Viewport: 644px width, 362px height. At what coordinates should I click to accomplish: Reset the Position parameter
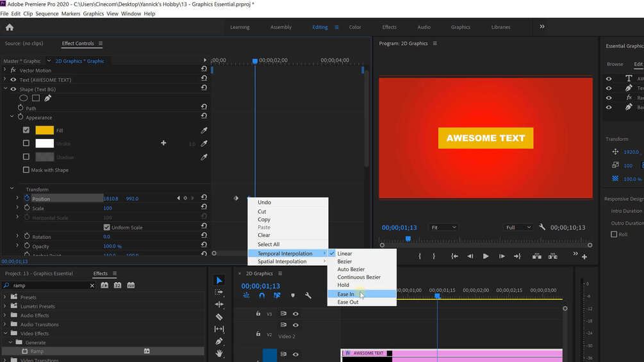[x=204, y=197]
